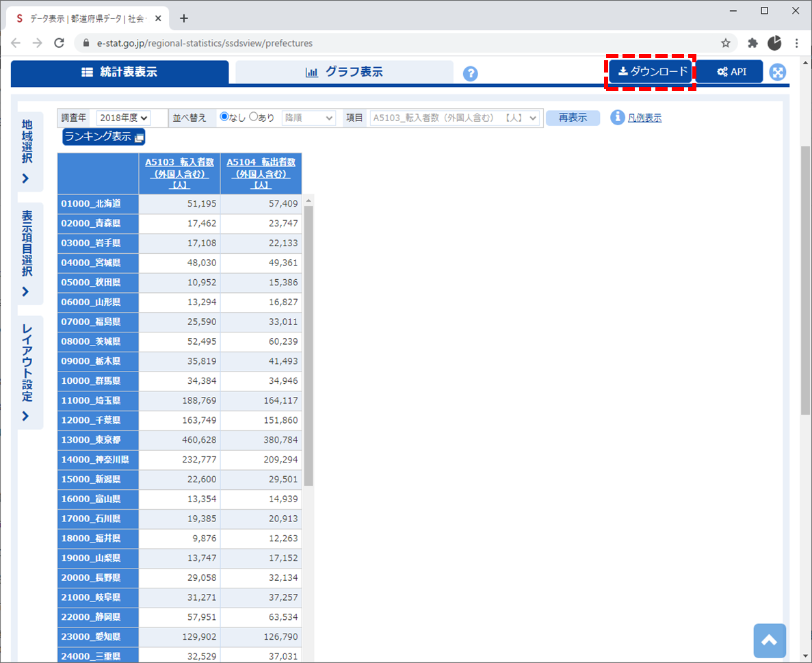Open the 調査年 2018年度 dropdown
The height and width of the screenshot is (663, 812).
[123, 118]
